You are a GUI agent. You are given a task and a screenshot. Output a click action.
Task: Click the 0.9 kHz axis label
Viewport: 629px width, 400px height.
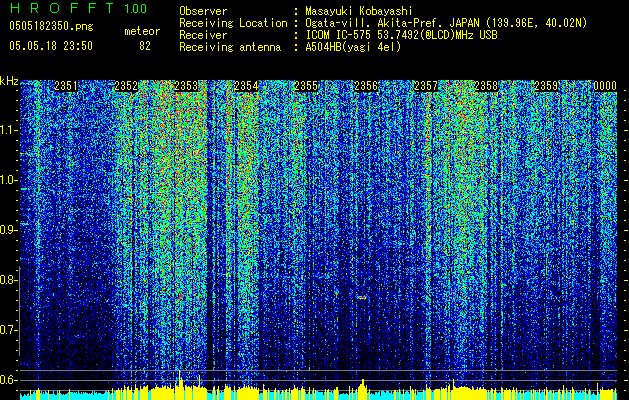pos(8,230)
